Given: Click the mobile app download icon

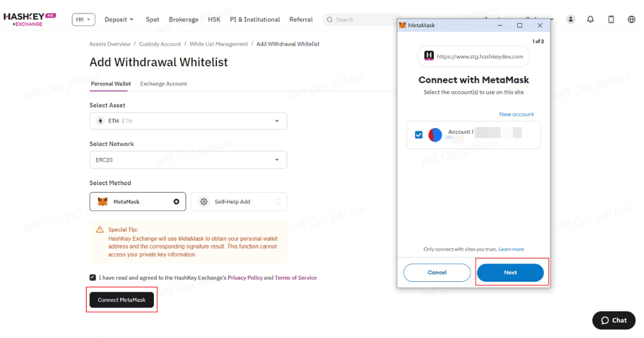Looking at the screenshot, I should [611, 19].
